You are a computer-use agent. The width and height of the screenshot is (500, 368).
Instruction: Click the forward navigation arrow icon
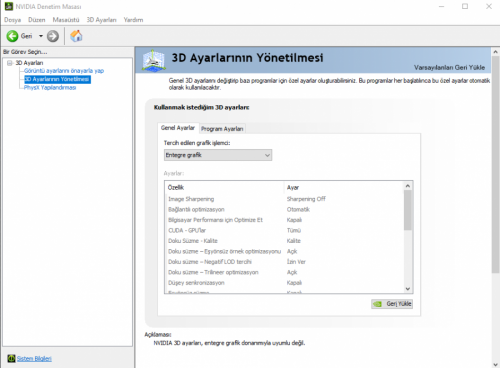[53, 36]
